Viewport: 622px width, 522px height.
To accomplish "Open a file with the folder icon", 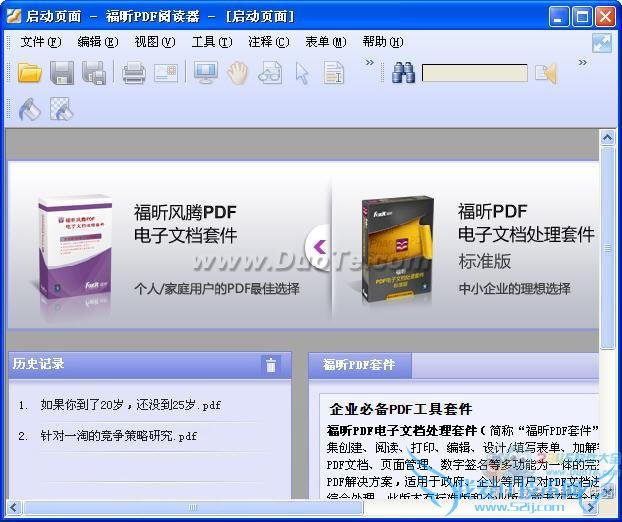I will coord(30,73).
